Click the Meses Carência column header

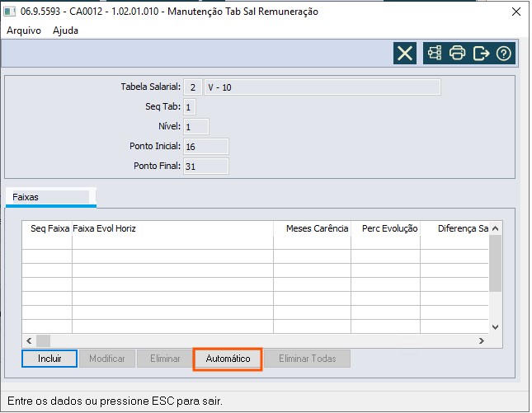[312, 228]
